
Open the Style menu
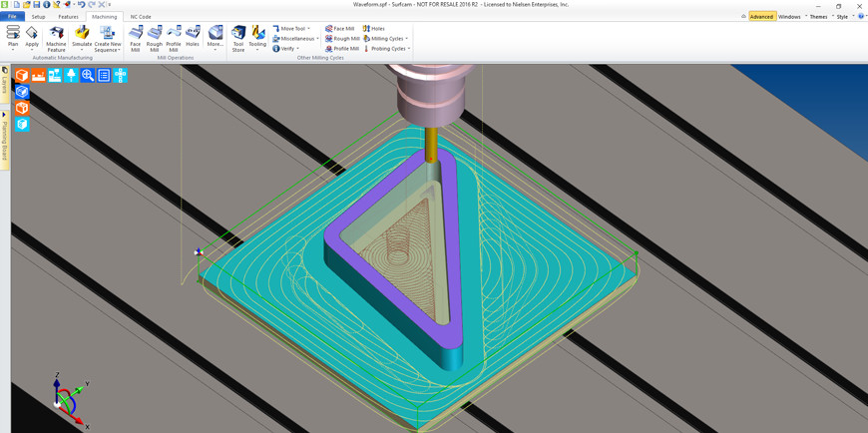coord(844,17)
